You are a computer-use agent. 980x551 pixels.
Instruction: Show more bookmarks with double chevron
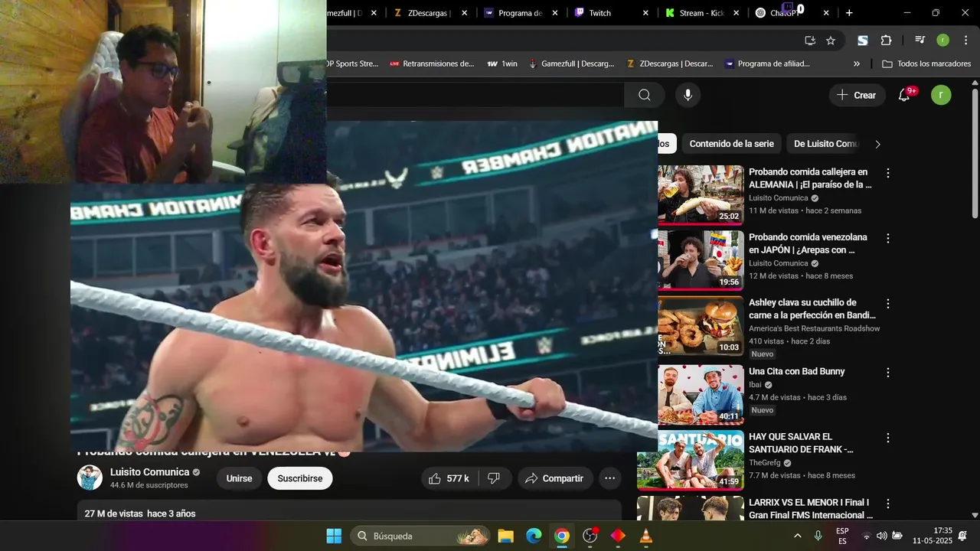click(x=856, y=64)
